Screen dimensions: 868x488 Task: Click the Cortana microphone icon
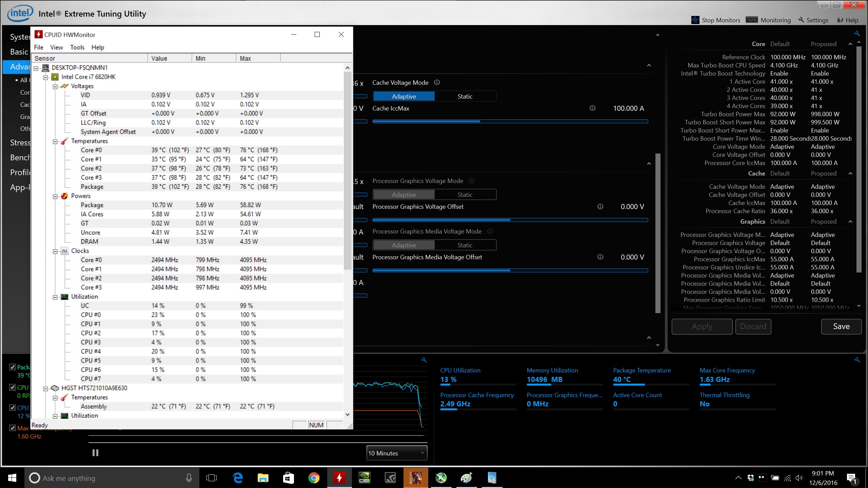point(189,478)
